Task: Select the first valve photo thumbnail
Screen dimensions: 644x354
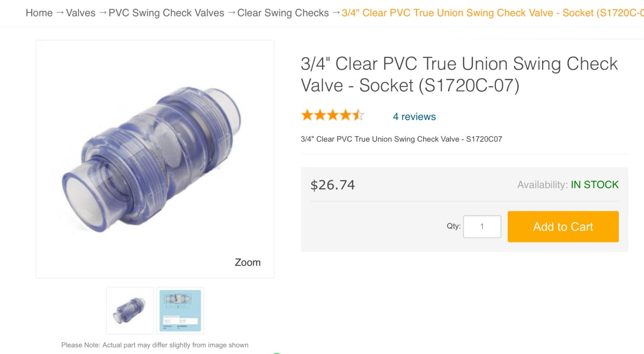Action: [130, 311]
